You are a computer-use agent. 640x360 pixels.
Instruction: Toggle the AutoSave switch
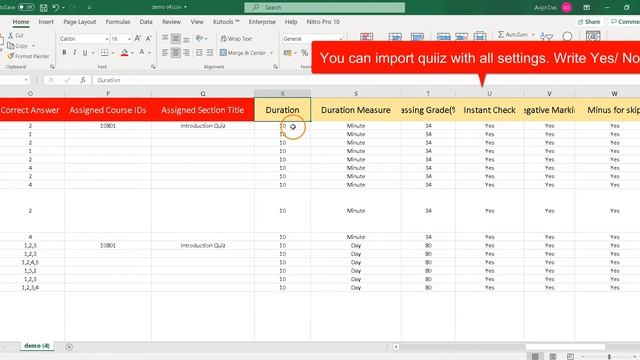pos(26,7)
